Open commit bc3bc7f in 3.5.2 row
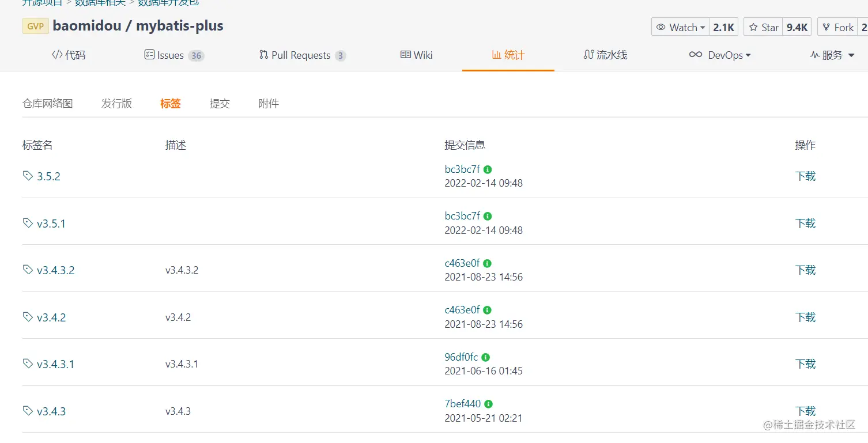Viewport: 868px width, 443px height. [462, 169]
